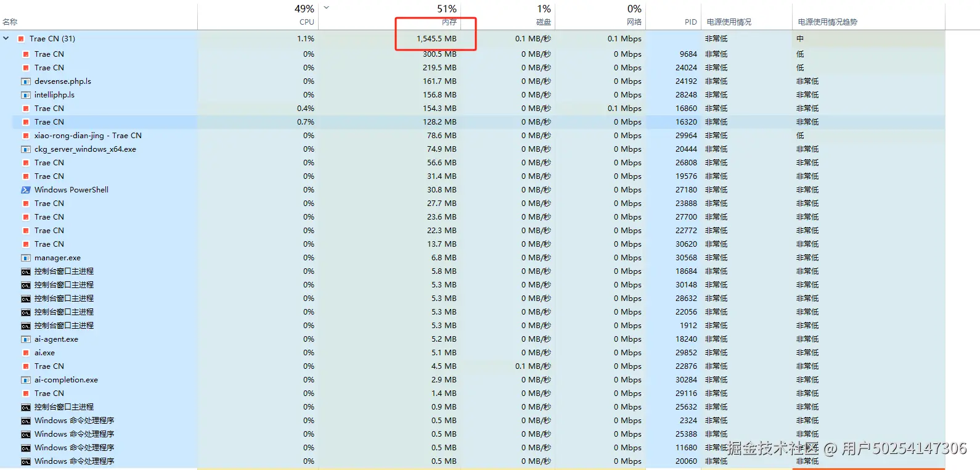Screen dimensions: 980x470
Task: Click the 磁盘 disk column header
Action: 543,22
